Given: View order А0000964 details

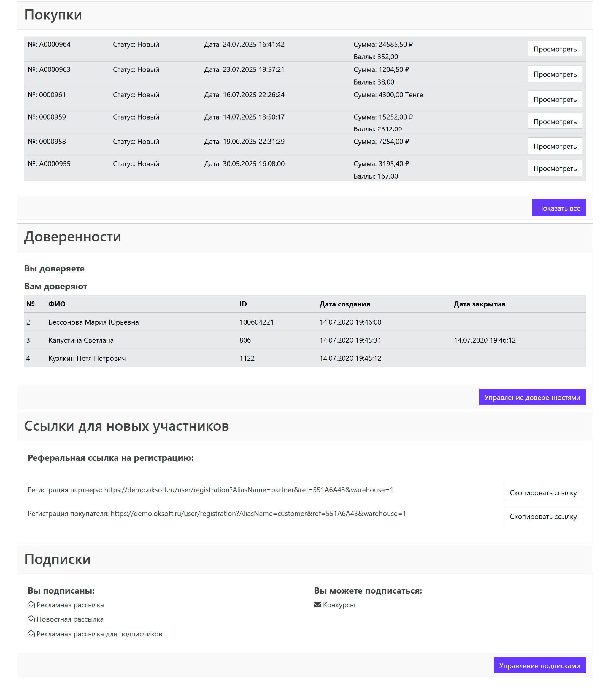Looking at the screenshot, I should point(555,48).
